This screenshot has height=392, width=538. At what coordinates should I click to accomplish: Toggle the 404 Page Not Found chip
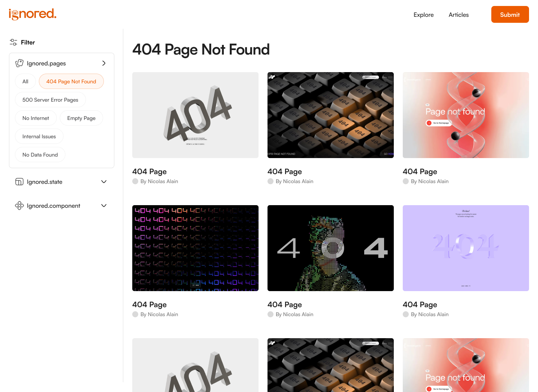click(71, 81)
